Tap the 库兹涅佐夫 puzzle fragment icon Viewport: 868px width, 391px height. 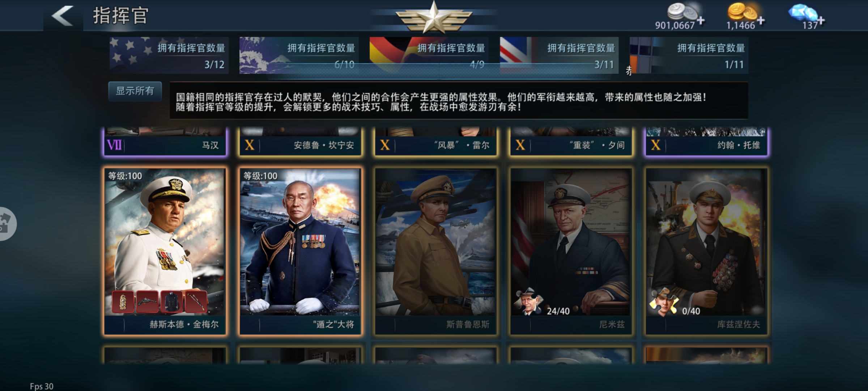click(664, 301)
